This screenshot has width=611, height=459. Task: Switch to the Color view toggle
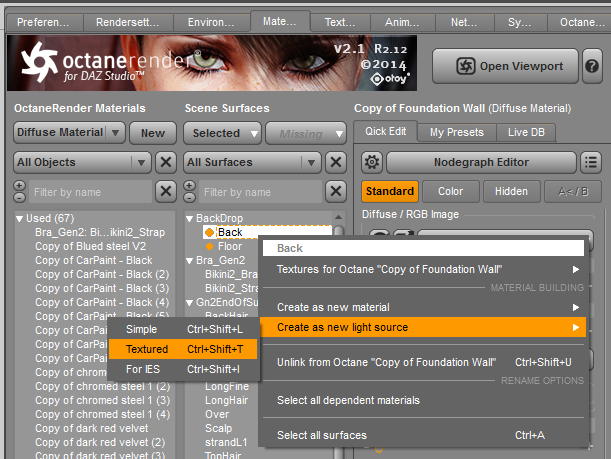(x=451, y=191)
